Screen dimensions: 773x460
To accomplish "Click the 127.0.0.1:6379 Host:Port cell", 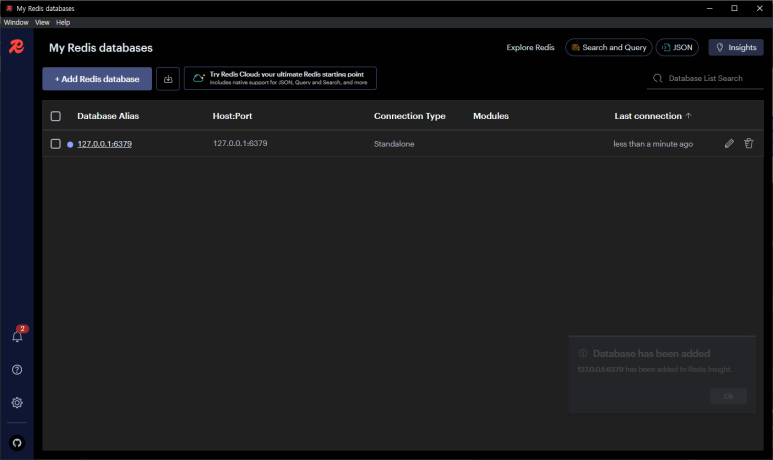I will 240,143.
